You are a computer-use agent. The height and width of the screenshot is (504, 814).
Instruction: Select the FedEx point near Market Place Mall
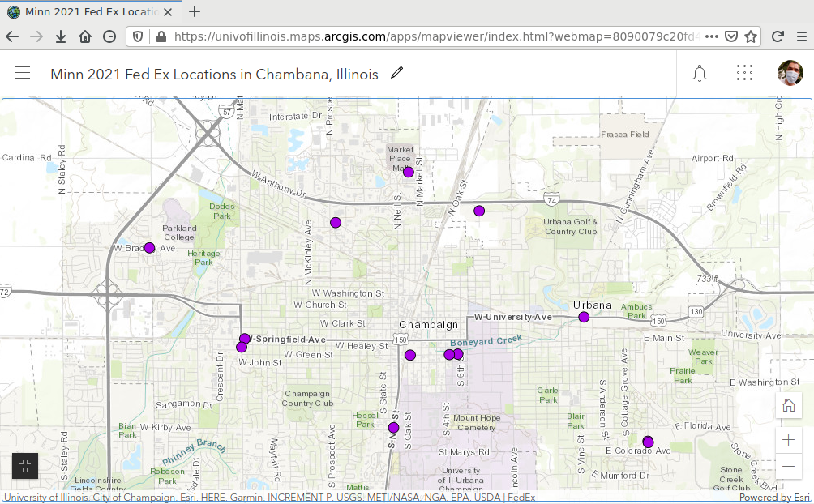click(x=408, y=172)
